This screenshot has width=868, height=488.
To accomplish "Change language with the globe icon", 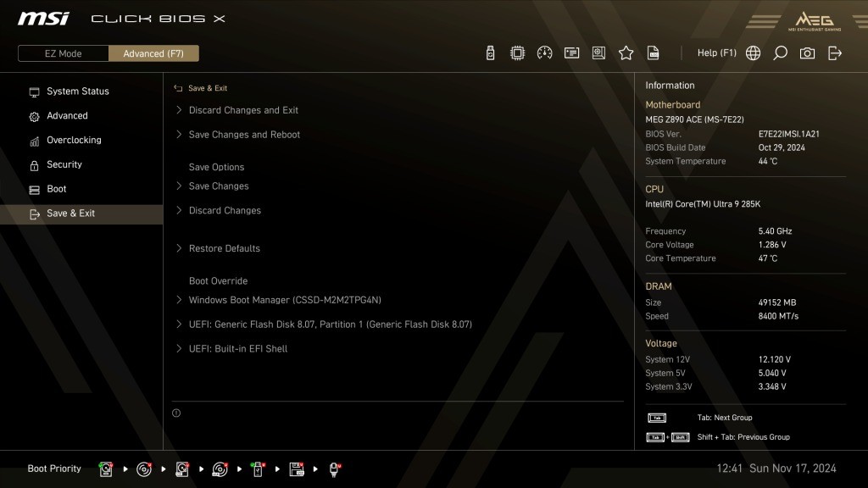I will [753, 53].
